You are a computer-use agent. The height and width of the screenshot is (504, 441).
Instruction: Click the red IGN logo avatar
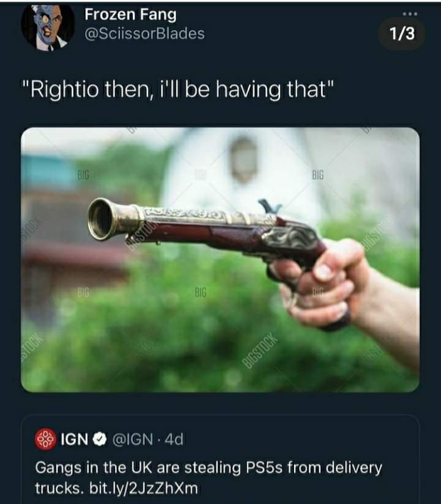click(x=45, y=439)
